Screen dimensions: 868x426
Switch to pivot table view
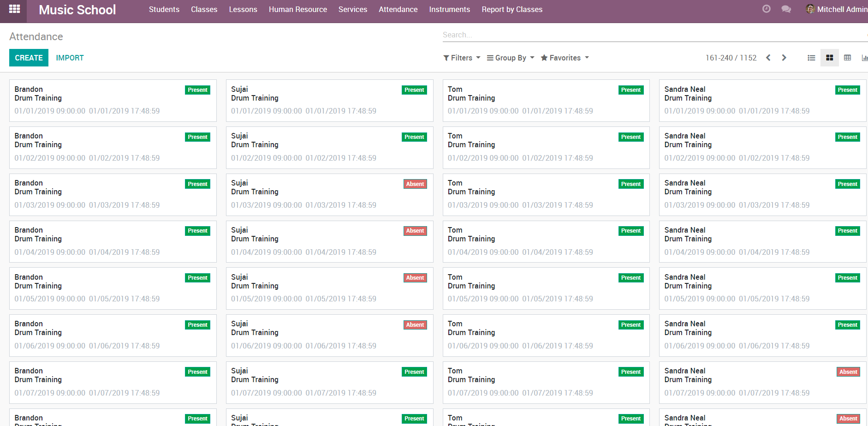(x=847, y=58)
